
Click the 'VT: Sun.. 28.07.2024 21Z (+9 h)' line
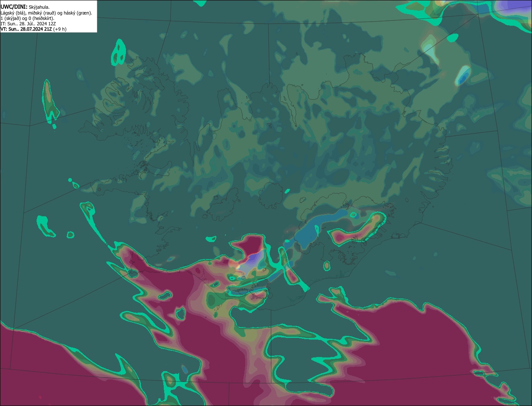tap(34, 29)
